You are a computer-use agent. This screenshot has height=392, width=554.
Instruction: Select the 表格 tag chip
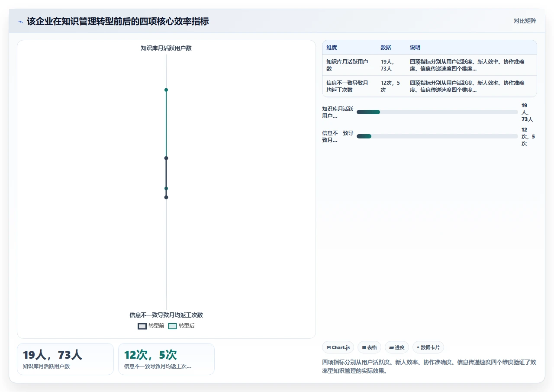click(369, 347)
